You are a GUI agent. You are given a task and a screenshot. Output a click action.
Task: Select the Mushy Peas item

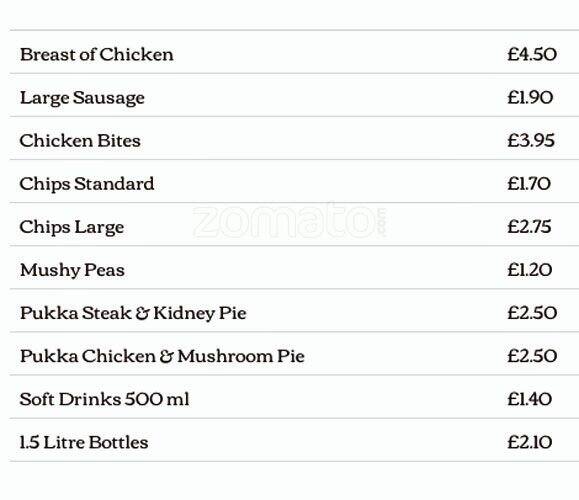tap(72, 270)
